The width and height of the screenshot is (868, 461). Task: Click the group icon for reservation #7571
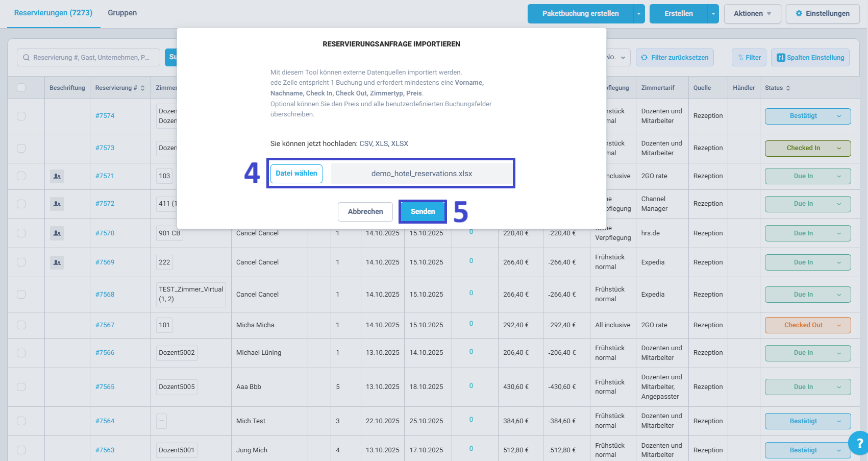pyautogui.click(x=57, y=176)
